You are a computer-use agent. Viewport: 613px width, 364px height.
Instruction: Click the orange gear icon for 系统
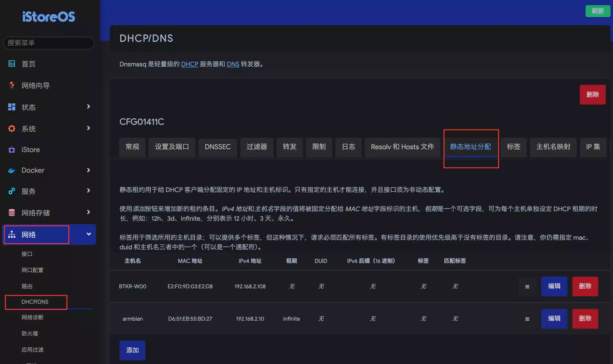coord(12,128)
